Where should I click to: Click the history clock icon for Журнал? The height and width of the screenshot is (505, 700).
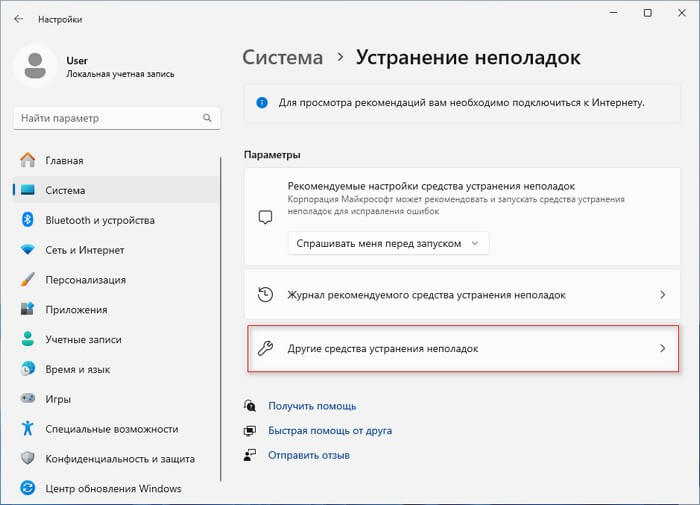[x=265, y=295]
